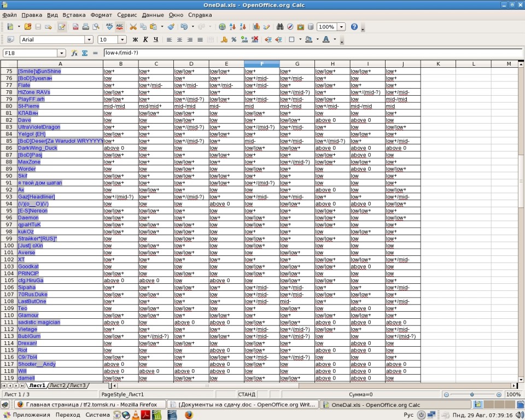Align text left
The width and height of the screenshot is (525, 420).
(169, 39)
